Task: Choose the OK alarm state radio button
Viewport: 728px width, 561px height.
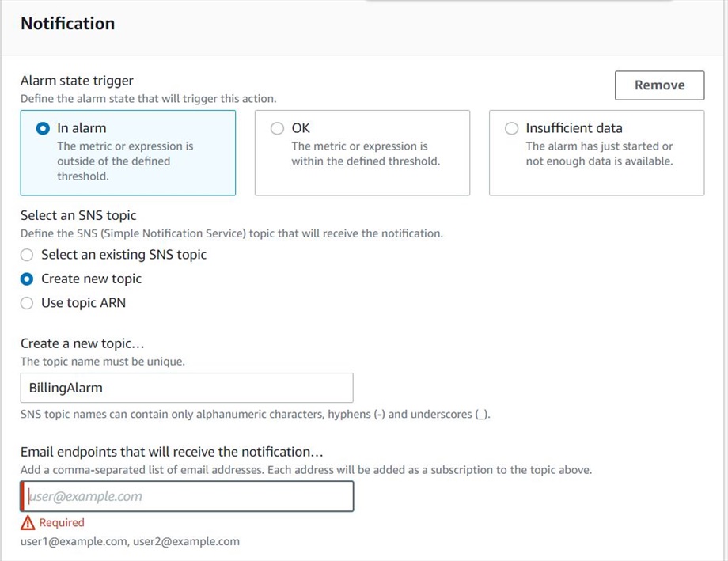Action: point(277,128)
